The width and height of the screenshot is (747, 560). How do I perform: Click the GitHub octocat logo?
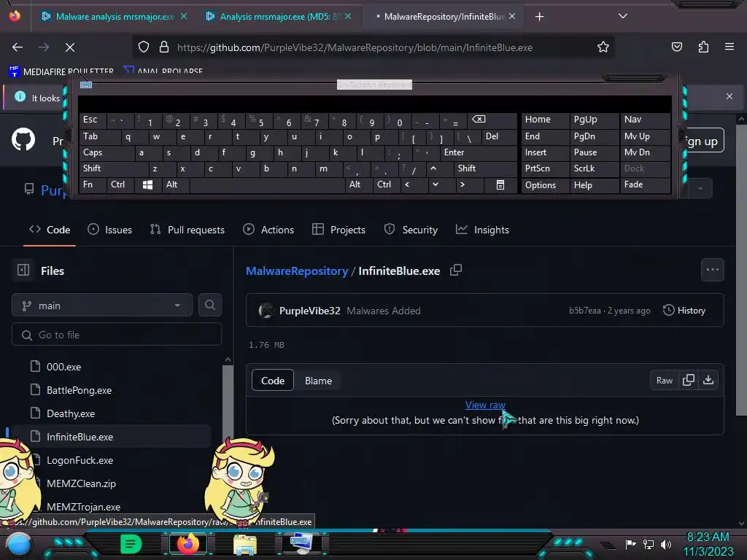point(23,140)
